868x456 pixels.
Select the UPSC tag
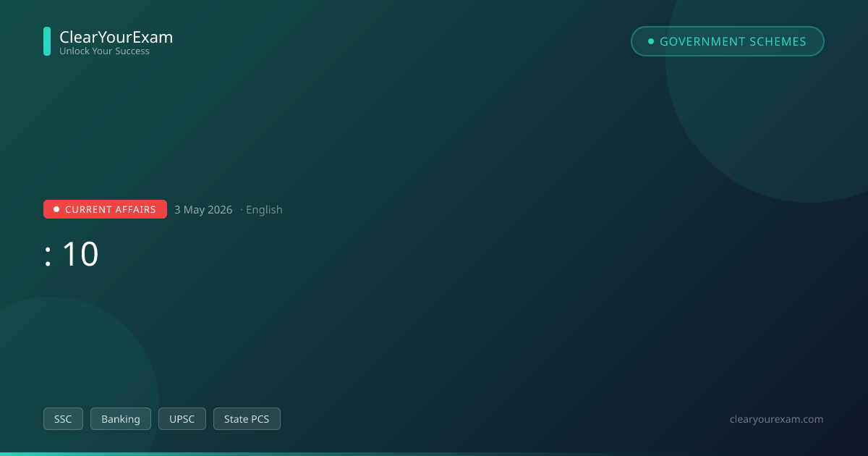coord(182,419)
